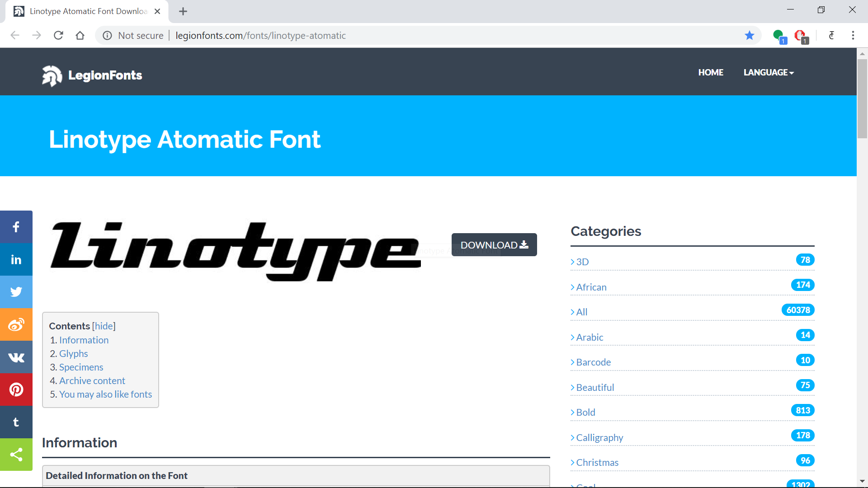Image resolution: width=868 pixels, height=488 pixels.
Task: Open the Chrome three-dot menu
Action: [x=853, y=35]
